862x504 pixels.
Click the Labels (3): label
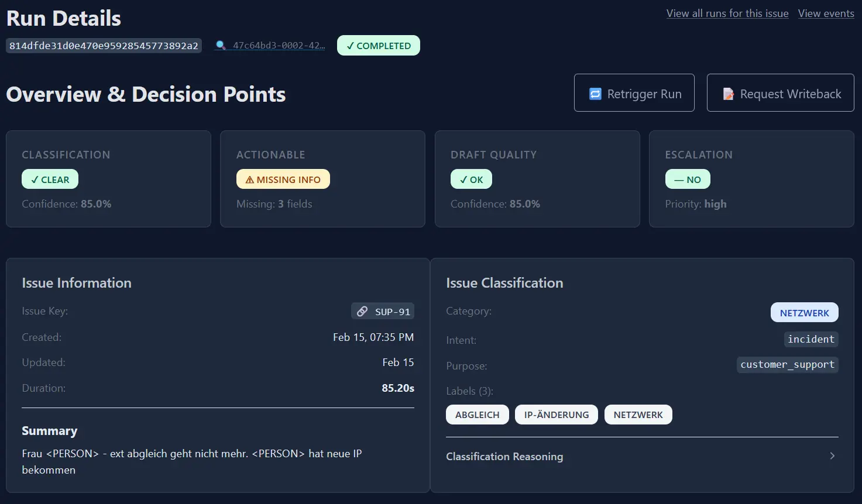(x=469, y=391)
